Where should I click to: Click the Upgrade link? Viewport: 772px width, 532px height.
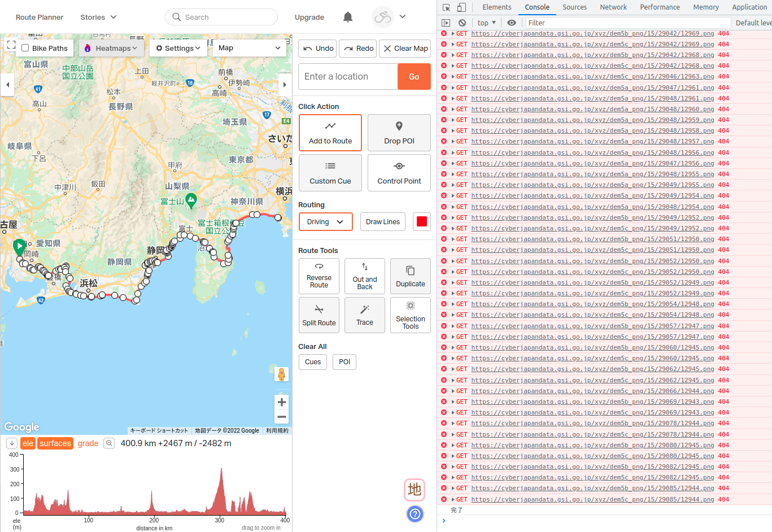tap(309, 17)
